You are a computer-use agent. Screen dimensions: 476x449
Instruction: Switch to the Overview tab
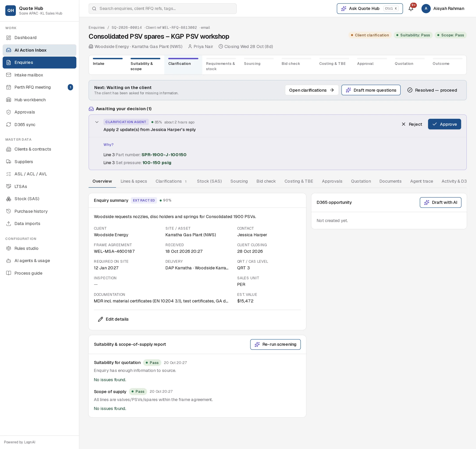click(x=102, y=181)
